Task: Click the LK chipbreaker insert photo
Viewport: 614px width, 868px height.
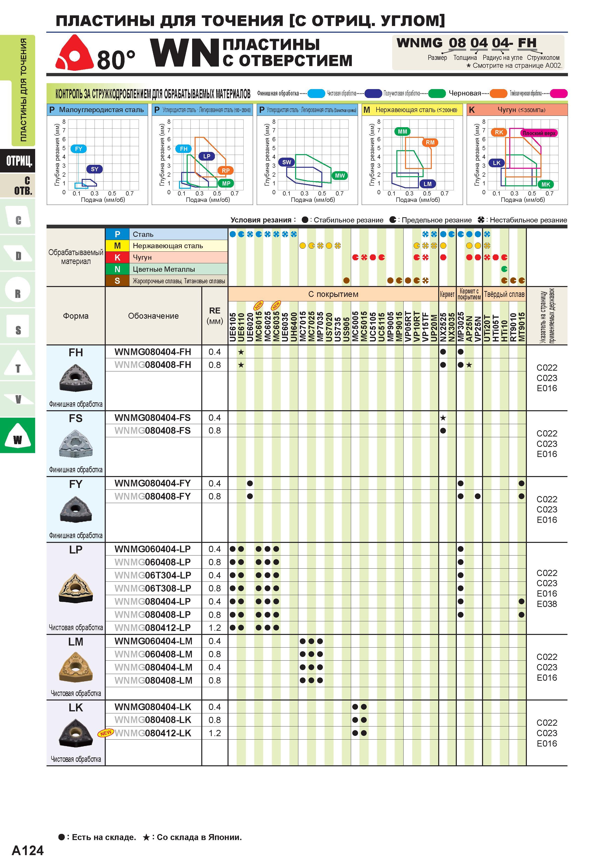Action: click(76, 733)
